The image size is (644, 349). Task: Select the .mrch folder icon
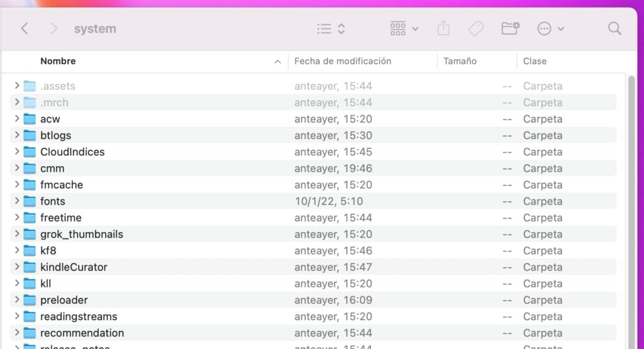[30, 102]
